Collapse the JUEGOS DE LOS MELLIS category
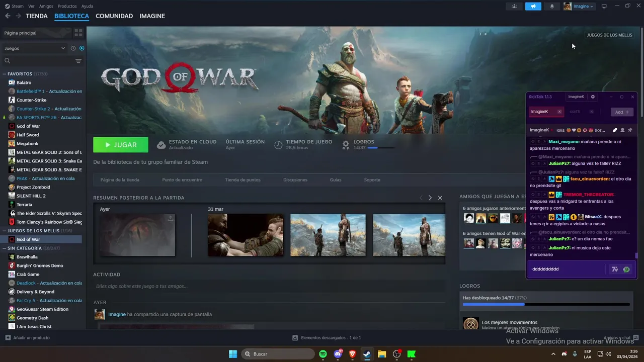The width and height of the screenshot is (644, 362). click(5, 231)
